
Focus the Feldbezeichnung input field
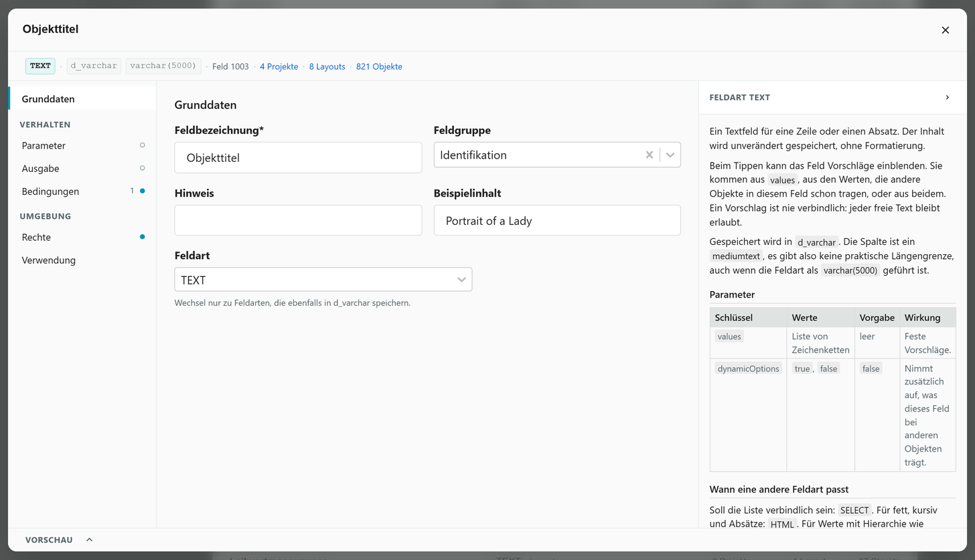(x=298, y=158)
